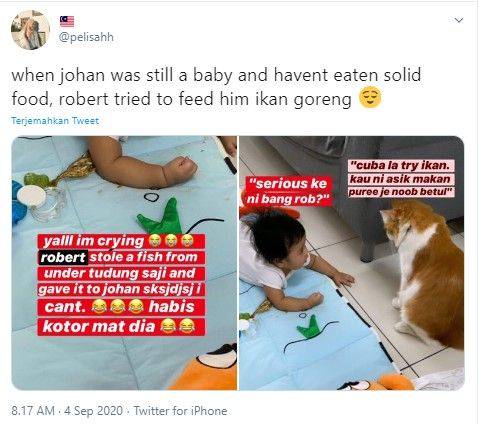Open the right photo with baby and cat
Viewport: 479px width, 424px height.
tap(352, 263)
